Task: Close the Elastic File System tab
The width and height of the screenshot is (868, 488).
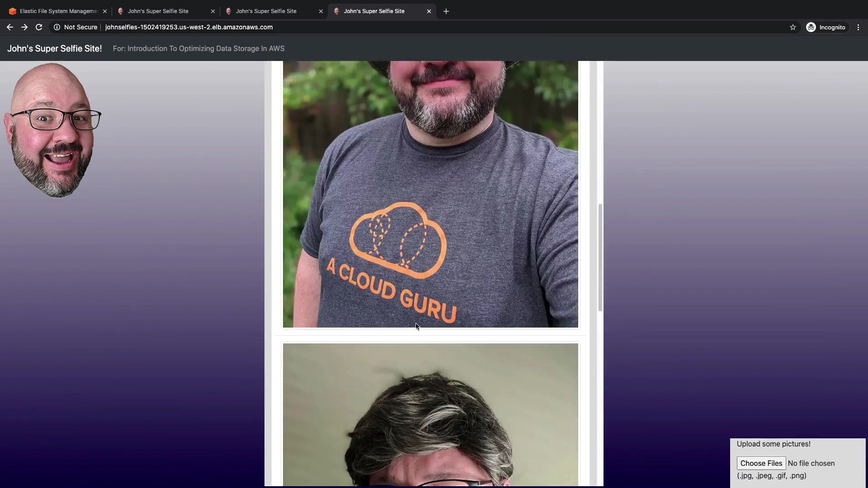Action: (x=105, y=11)
